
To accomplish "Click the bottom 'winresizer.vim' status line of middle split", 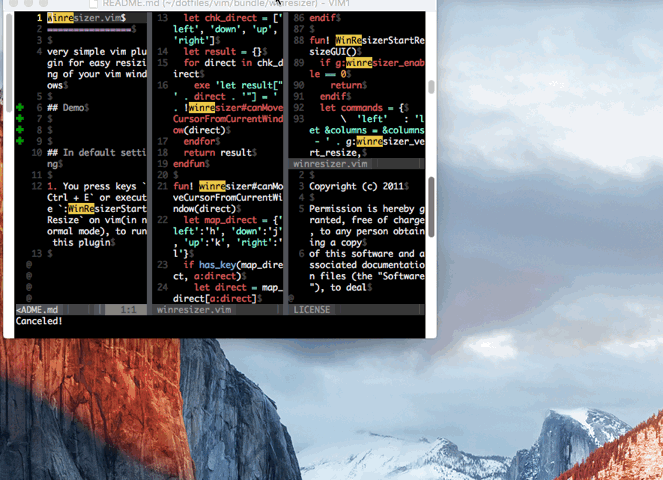I will click(217, 310).
